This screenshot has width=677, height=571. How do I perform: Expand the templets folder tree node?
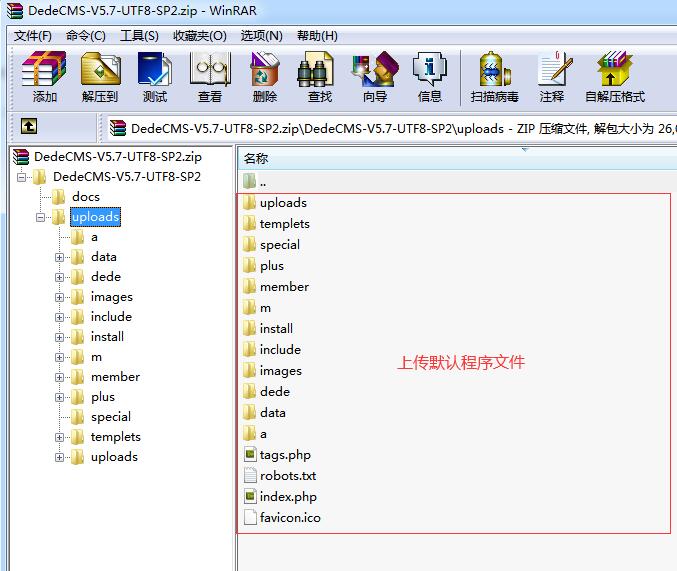(60, 437)
